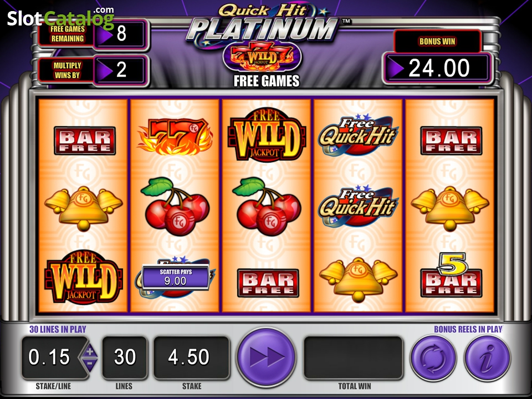The height and width of the screenshot is (399, 532).
Task: Click the flaming 777 symbol
Action: (x=175, y=137)
